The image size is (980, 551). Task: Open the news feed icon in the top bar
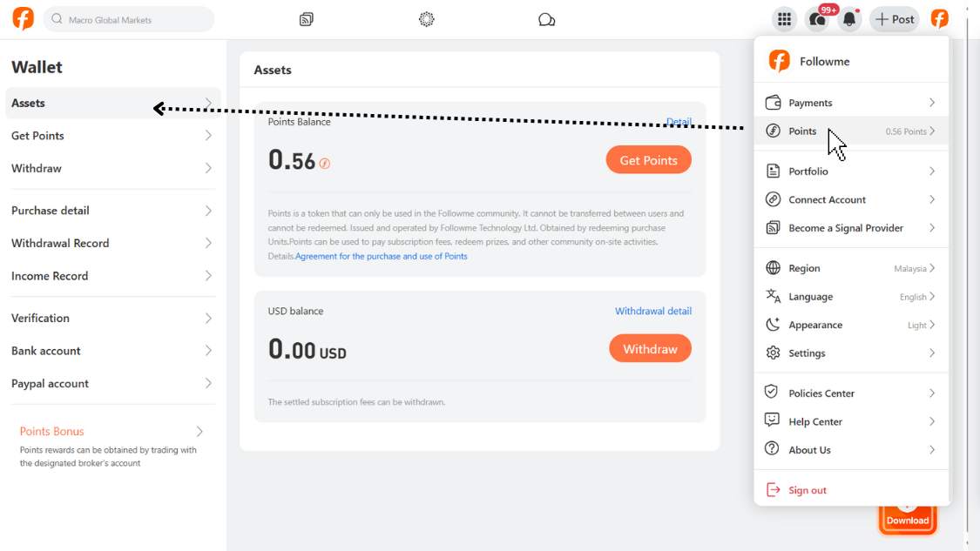[306, 17]
